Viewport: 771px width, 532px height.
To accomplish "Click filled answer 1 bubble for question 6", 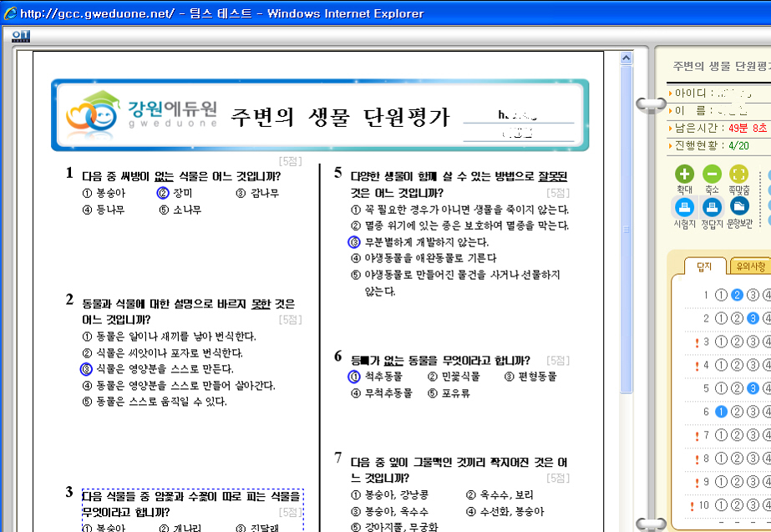I will point(721,412).
